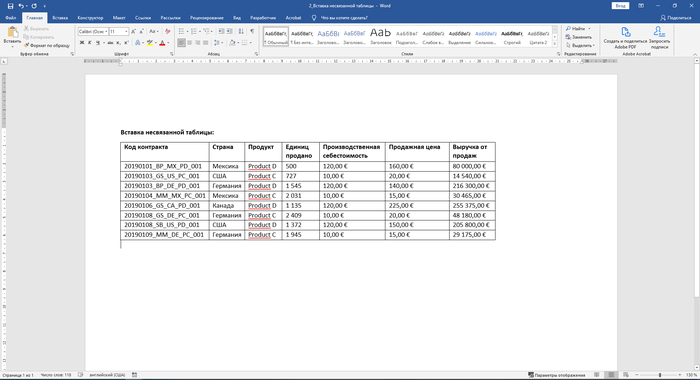Toggle bold formatting (Ж)

point(82,43)
